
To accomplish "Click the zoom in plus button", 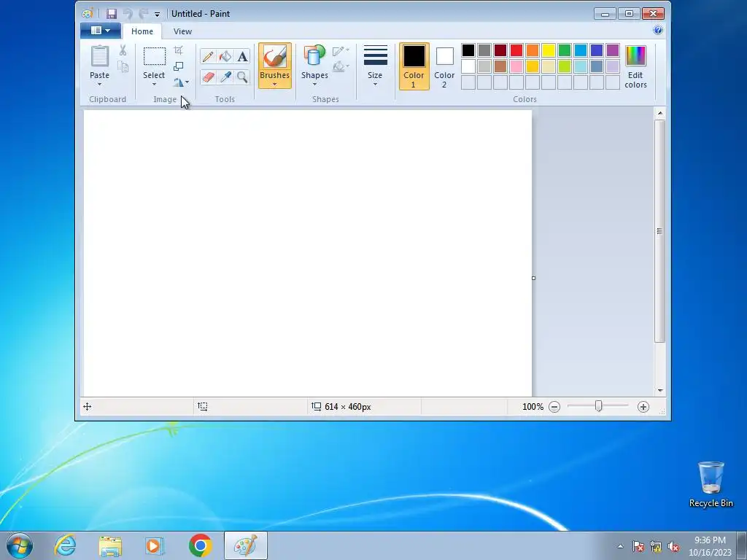I will tap(643, 407).
